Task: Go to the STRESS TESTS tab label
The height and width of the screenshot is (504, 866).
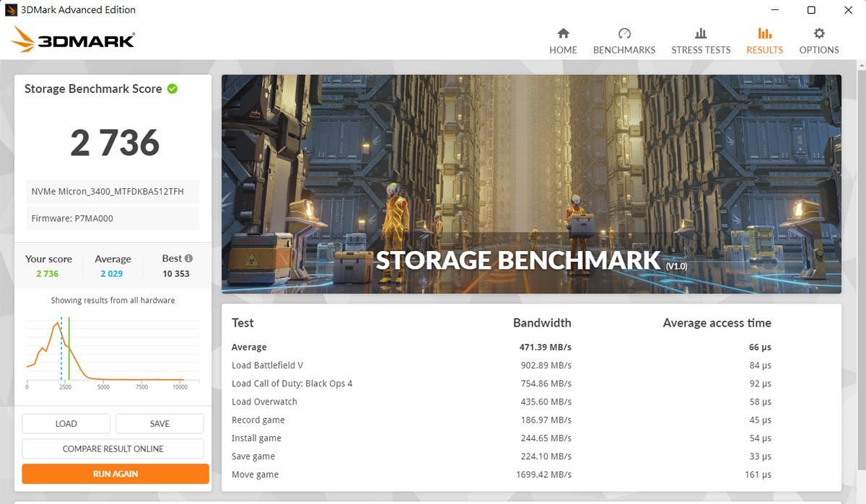Action: (x=701, y=50)
